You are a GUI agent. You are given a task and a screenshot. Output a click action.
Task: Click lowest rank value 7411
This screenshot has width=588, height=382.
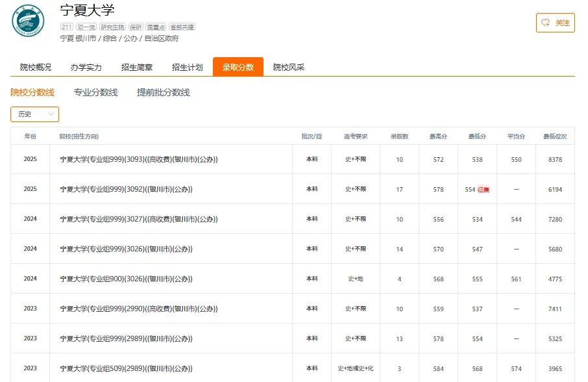coord(556,309)
